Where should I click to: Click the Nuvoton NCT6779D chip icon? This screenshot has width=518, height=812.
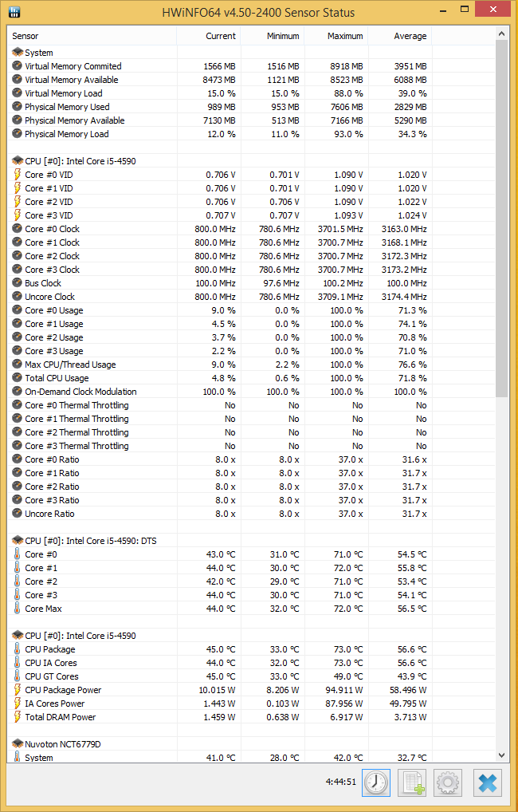click(17, 744)
